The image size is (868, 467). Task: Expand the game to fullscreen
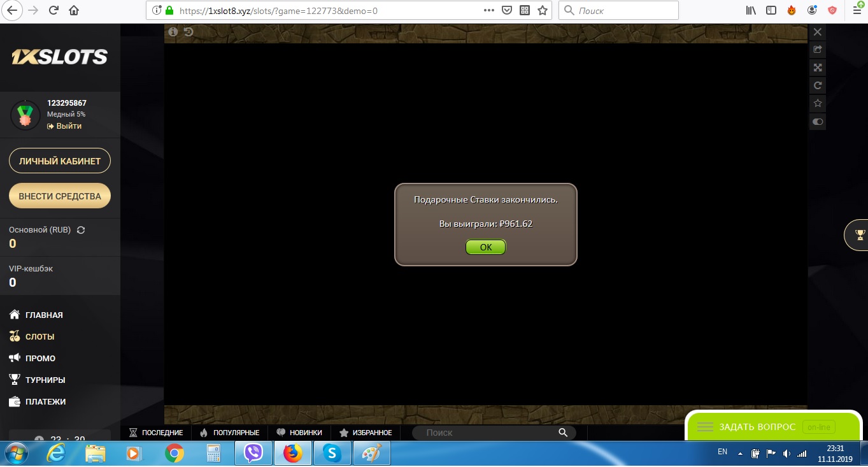point(818,68)
